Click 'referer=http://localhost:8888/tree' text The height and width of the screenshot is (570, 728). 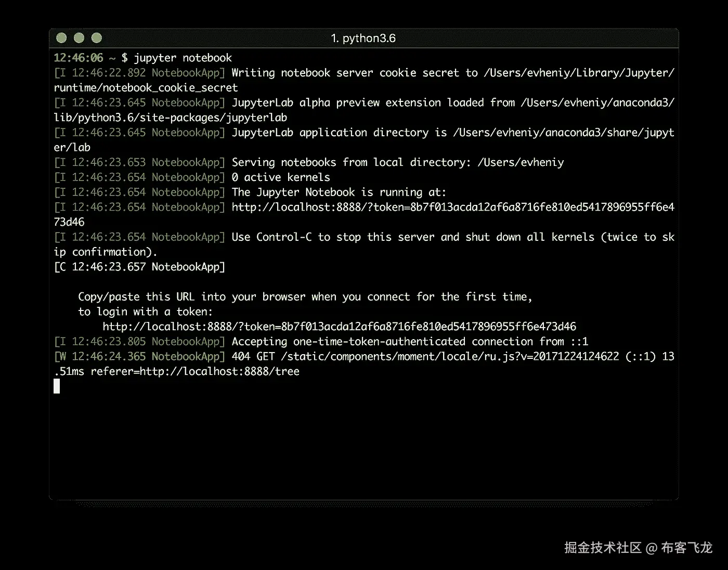pos(195,371)
